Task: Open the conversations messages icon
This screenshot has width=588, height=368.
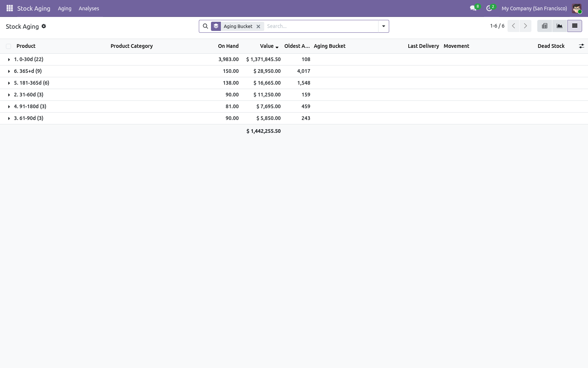Action: point(473,8)
